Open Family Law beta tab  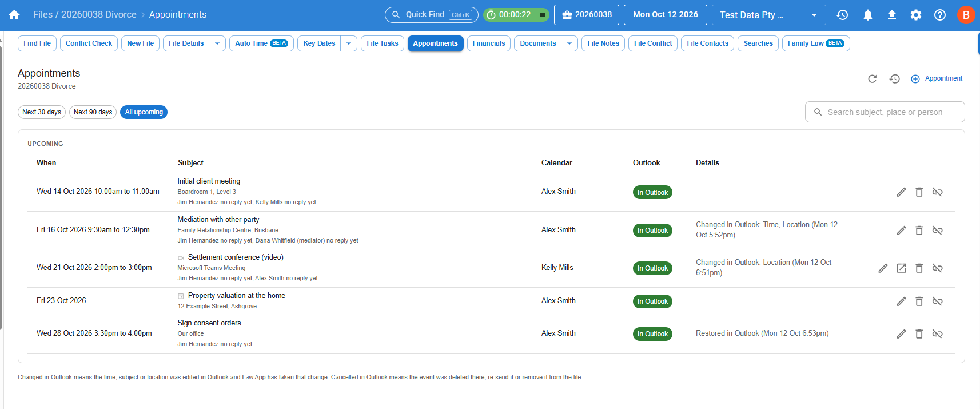[816, 43]
